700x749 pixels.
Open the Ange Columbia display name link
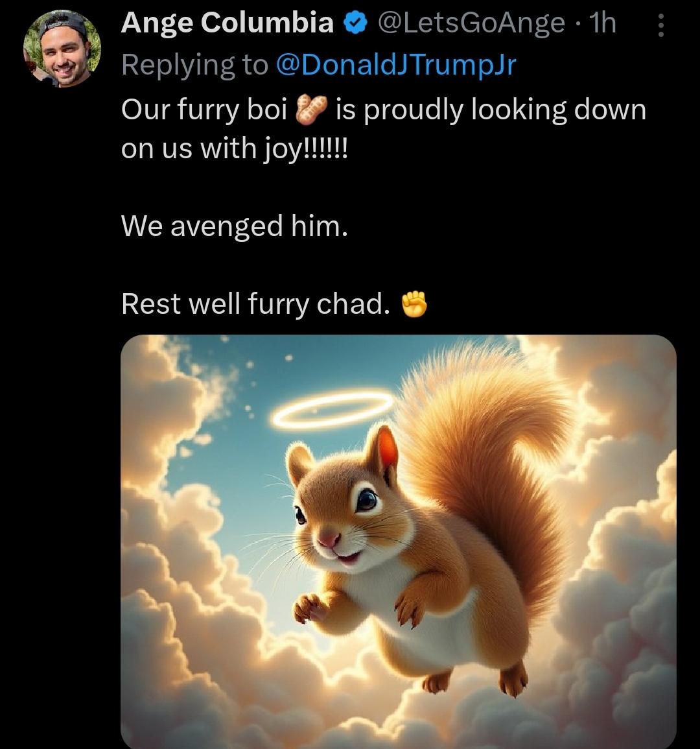click(x=227, y=24)
